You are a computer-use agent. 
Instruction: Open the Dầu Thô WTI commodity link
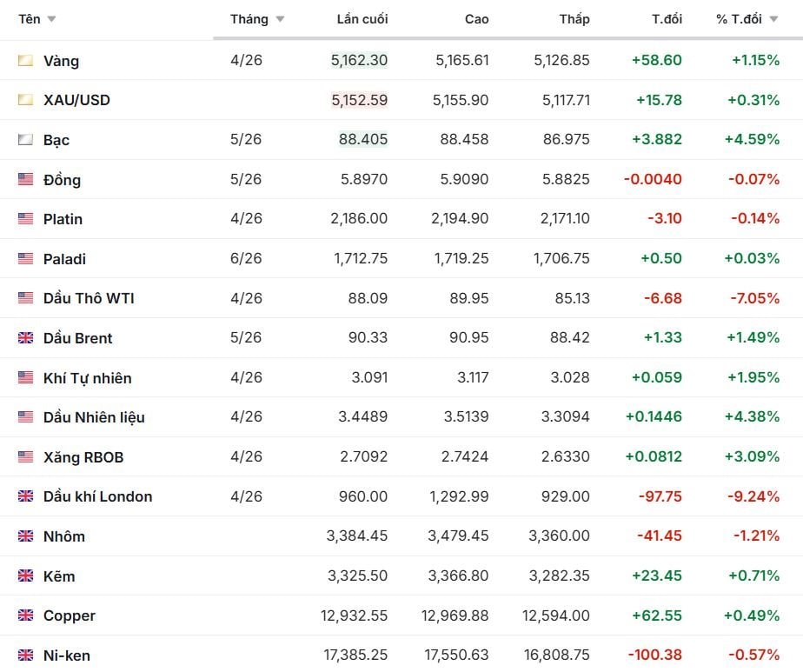[x=89, y=298]
